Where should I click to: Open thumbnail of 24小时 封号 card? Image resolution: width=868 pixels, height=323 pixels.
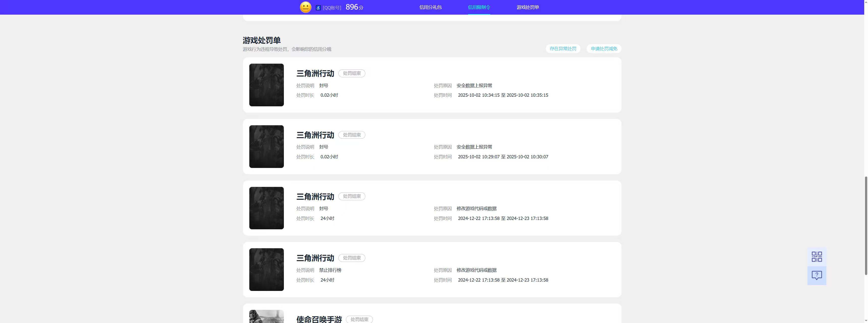(x=266, y=208)
